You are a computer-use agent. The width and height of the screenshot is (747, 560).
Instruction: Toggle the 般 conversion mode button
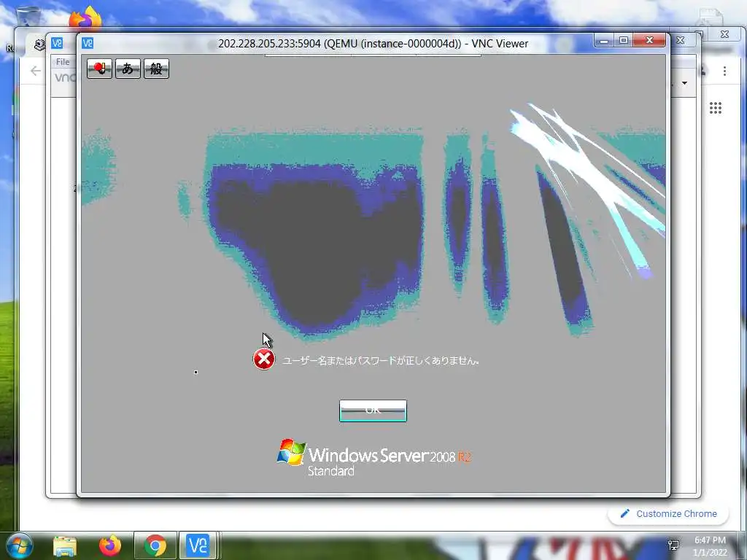point(156,69)
